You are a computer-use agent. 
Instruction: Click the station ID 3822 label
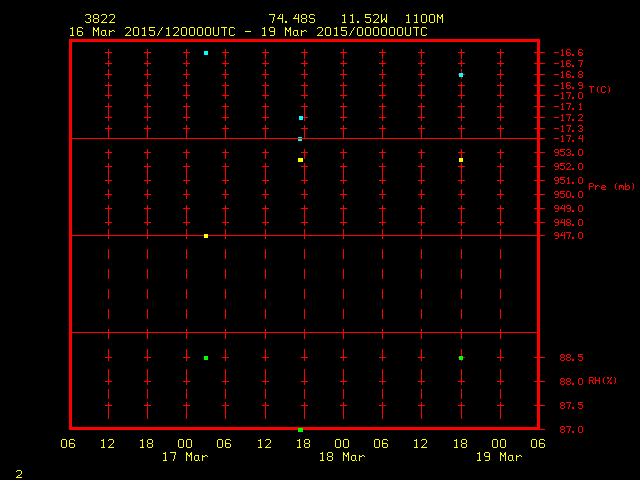pyautogui.click(x=99, y=19)
